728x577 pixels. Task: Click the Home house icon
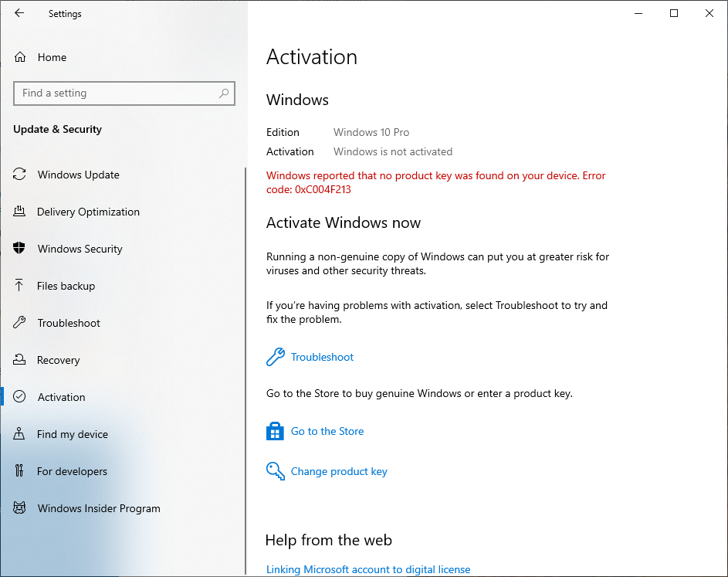pos(20,57)
